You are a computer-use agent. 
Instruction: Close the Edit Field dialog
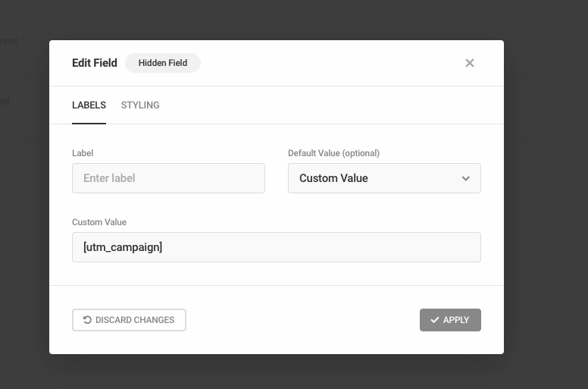(x=470, y=63)
